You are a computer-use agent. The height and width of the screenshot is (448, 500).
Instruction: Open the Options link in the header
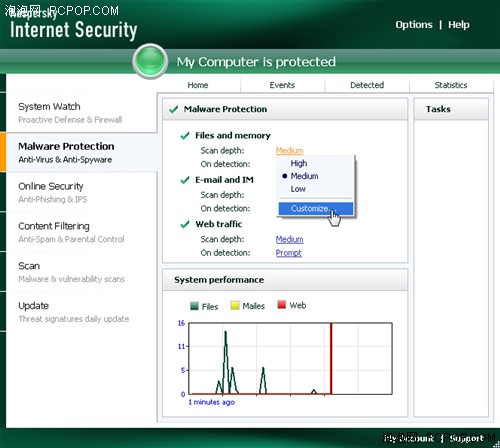(414, 25)
